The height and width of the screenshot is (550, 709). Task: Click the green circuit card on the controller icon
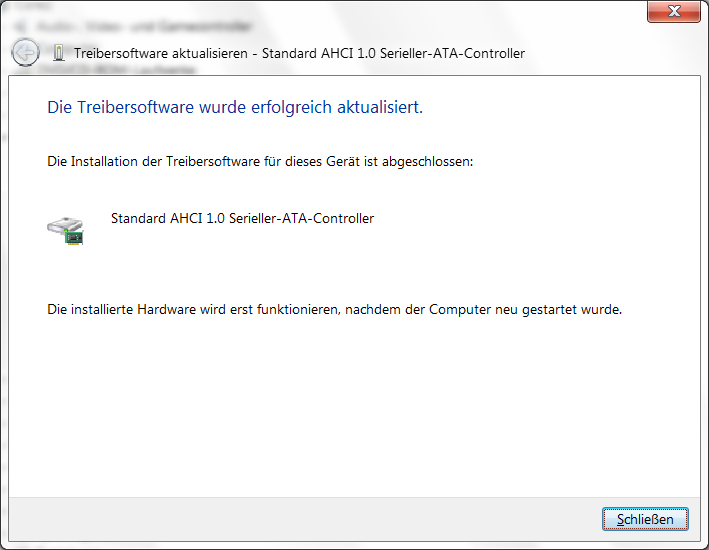[x=74, y=237]
